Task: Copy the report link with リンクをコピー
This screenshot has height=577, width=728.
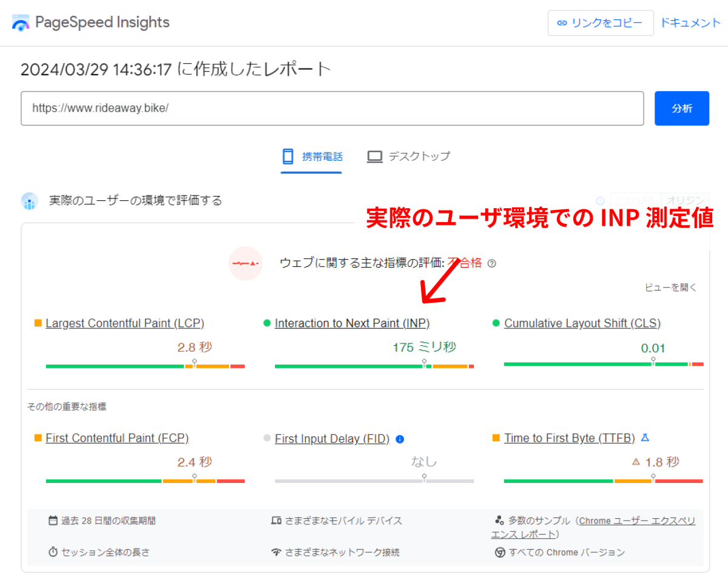Action: pos(600,22)
